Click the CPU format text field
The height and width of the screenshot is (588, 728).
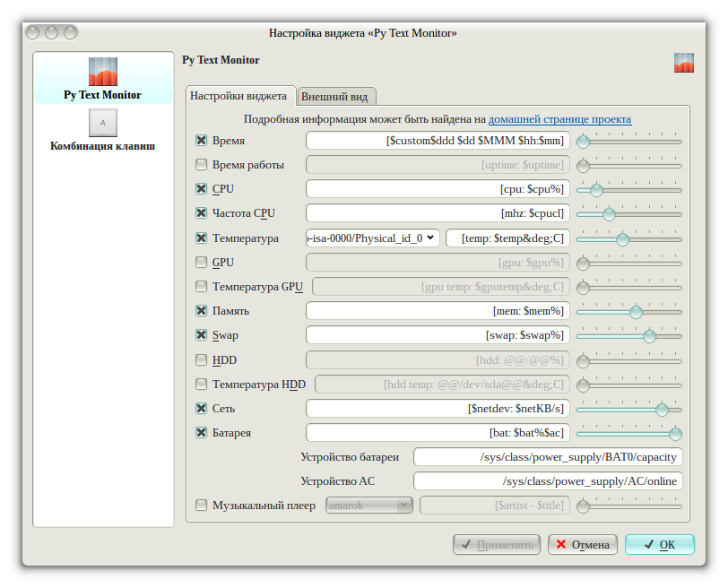438,189
